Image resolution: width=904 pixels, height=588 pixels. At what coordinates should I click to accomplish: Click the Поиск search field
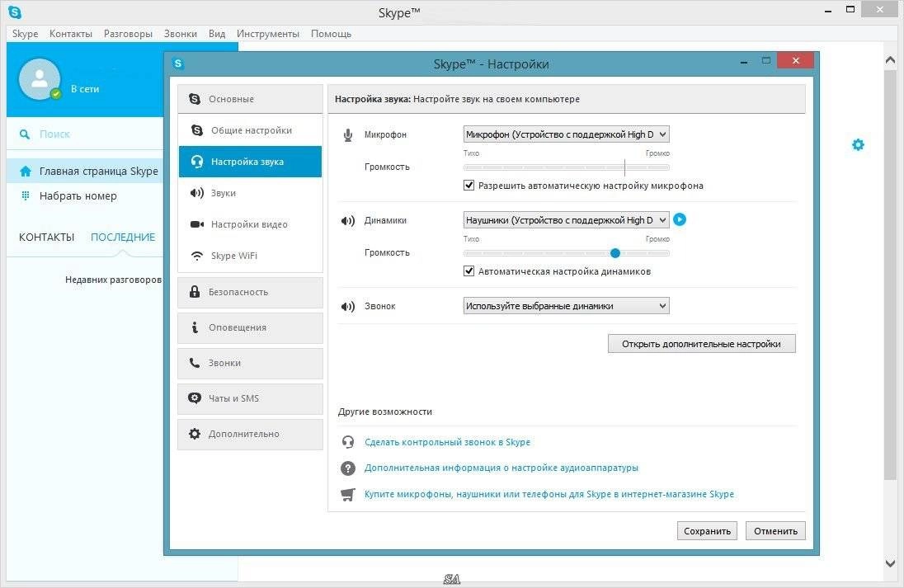(x=87, y=134)
